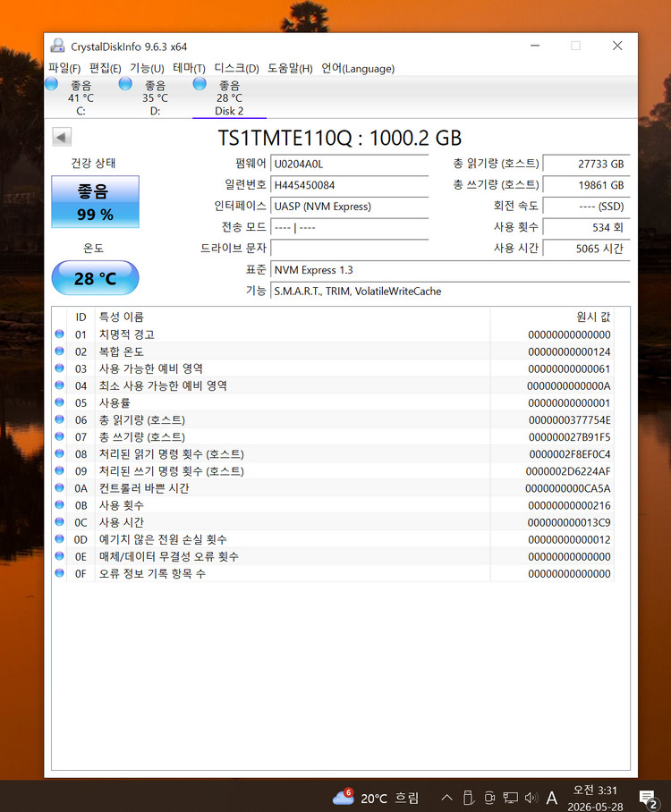Click the 28 °C temperature button

click(96, 278)
